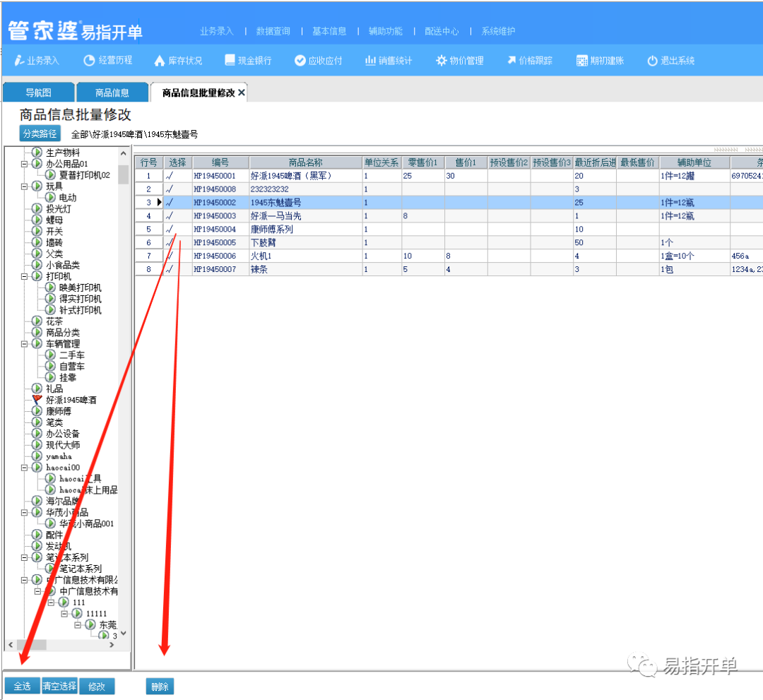Click the tree icon beside 康师傅

pos(37,410)
